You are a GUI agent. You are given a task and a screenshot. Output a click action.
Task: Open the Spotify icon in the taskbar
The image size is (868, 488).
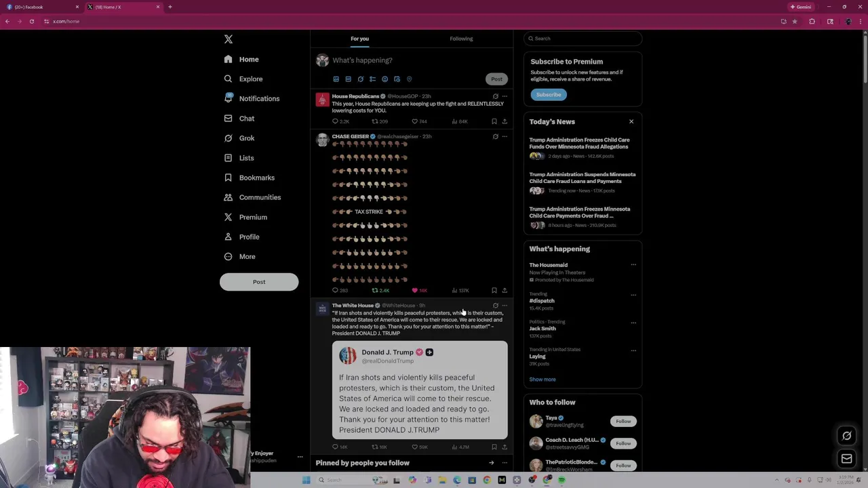[x=561, y=480]
